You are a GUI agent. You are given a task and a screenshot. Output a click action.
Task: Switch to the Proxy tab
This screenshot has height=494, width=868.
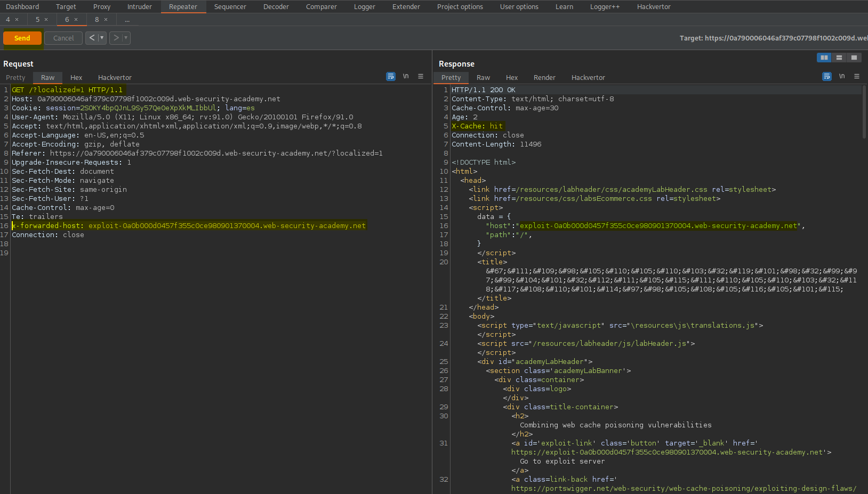click(102, 7)
